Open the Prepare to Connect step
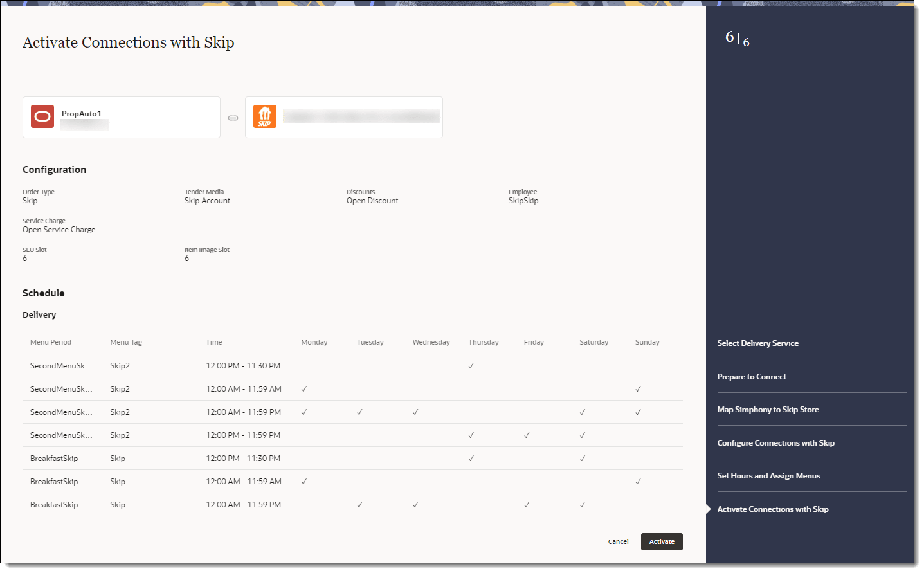The image size is (924, 573). [x=752, y=377]
